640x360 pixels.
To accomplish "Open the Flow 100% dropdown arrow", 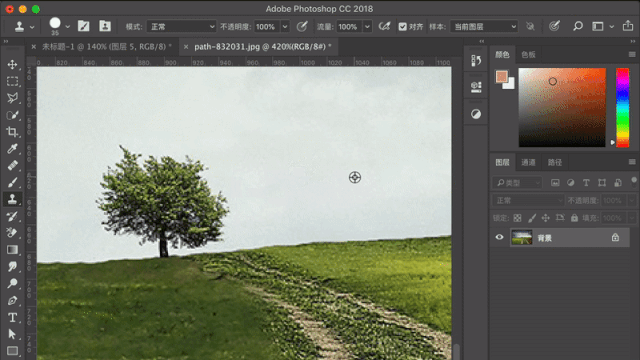I will coord(367,27).
